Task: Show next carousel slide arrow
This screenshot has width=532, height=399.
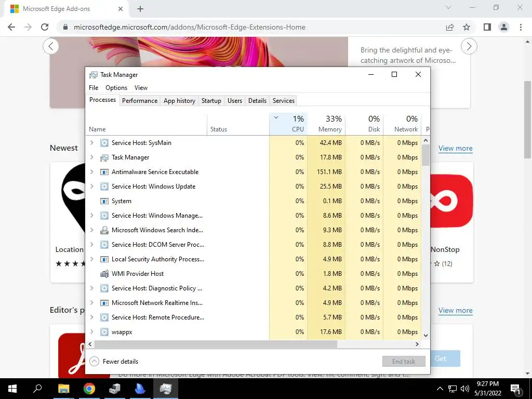Action: (x=469, y=46)
